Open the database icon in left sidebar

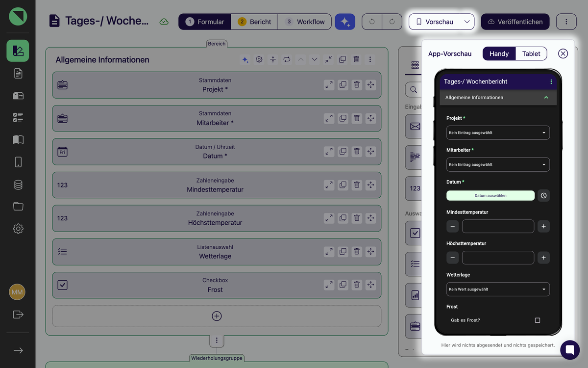pyautogui.click(x=18, y=184)
